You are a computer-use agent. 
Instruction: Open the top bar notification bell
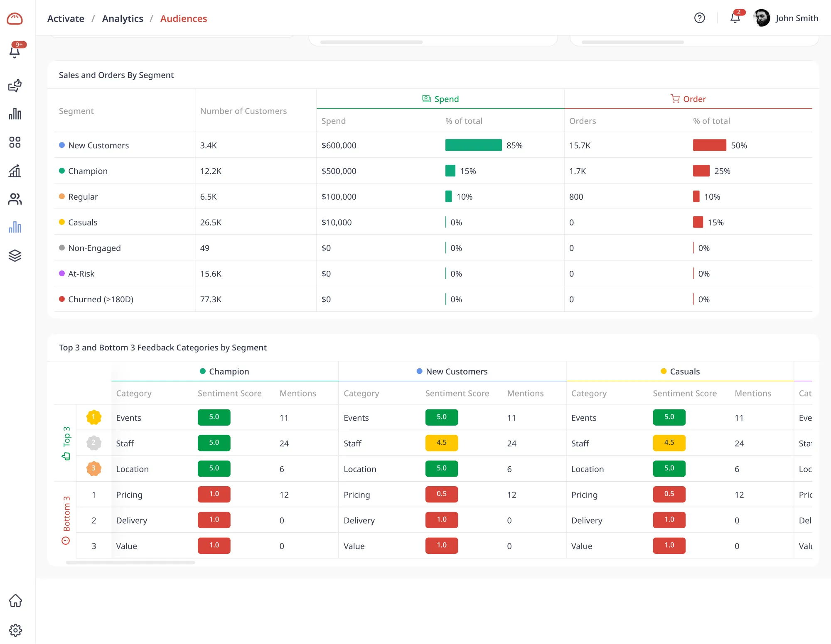coord(735,18)
